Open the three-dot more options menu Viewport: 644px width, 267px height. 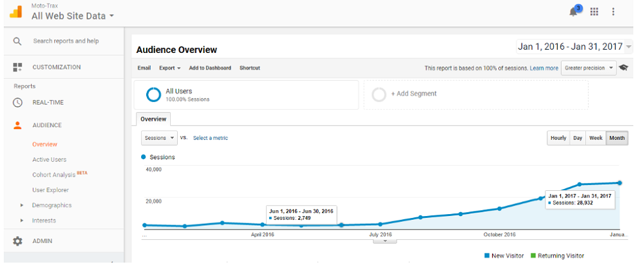point(613,12)
